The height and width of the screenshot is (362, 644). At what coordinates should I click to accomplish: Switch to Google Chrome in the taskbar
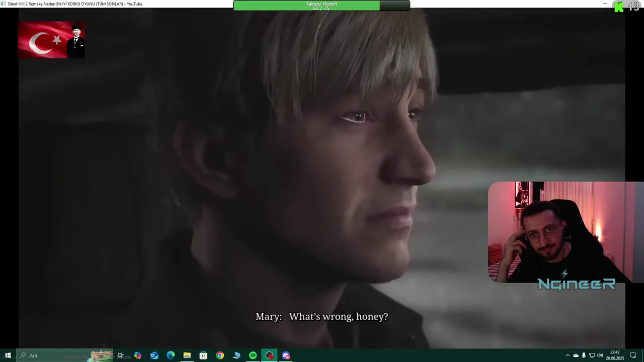[x=220, y=355]
